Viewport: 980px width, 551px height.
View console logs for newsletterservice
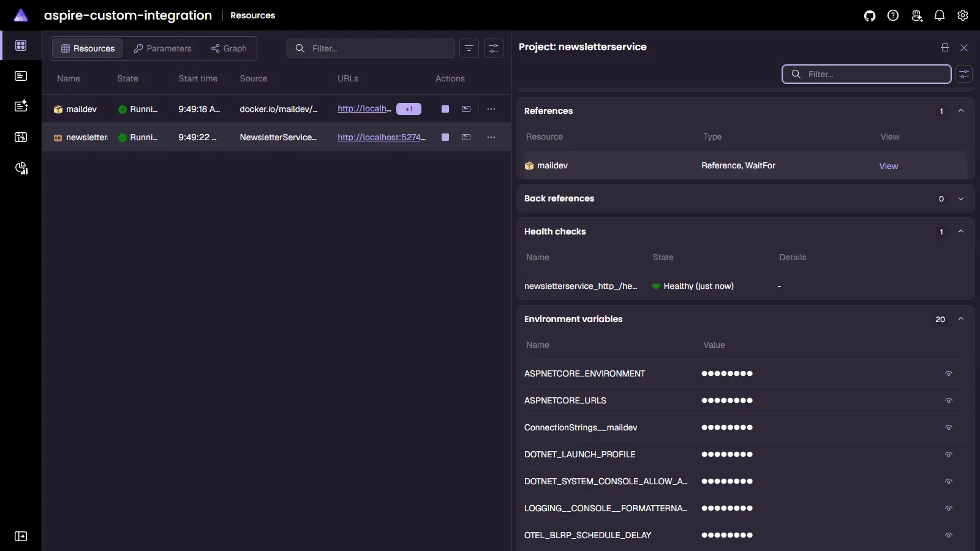466,137
